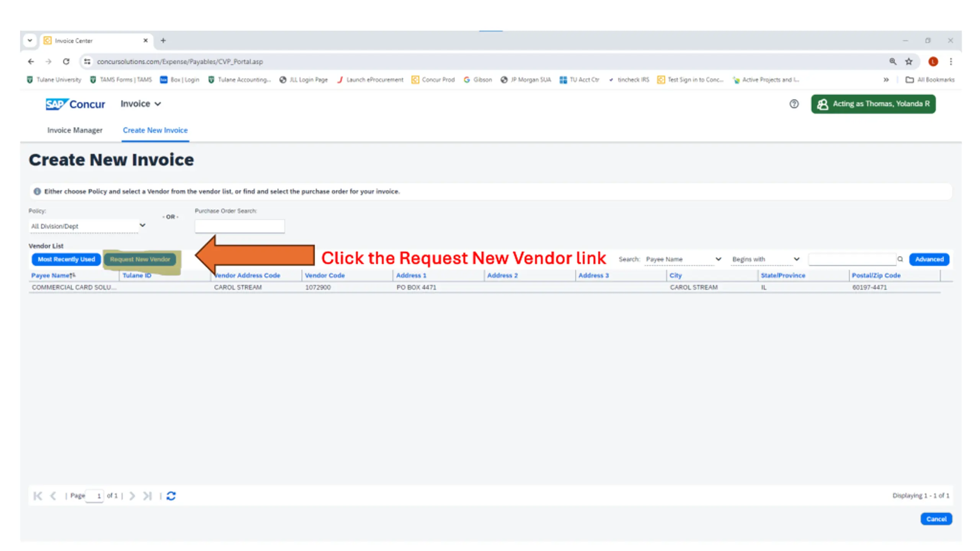Sort by Payee Name column header
The width and height of the screenshot is (980, 551).
point(53,275)
